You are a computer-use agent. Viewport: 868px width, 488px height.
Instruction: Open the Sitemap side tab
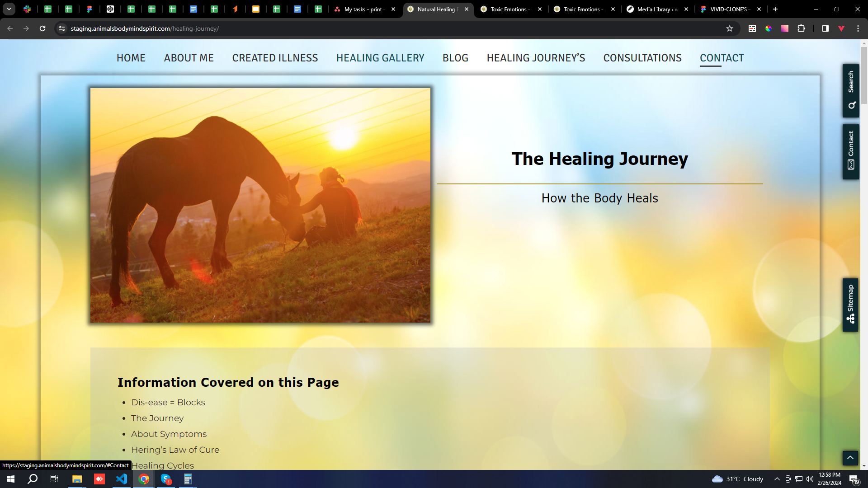850,305
